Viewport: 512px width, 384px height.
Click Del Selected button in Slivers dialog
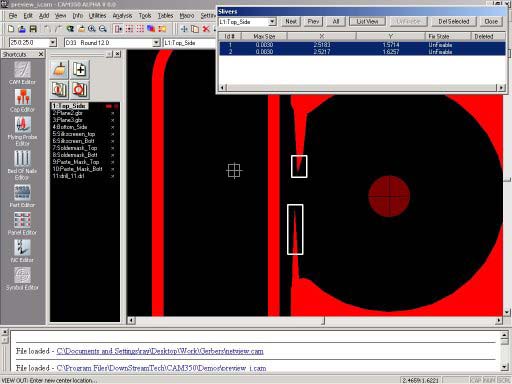coord(454,22)
